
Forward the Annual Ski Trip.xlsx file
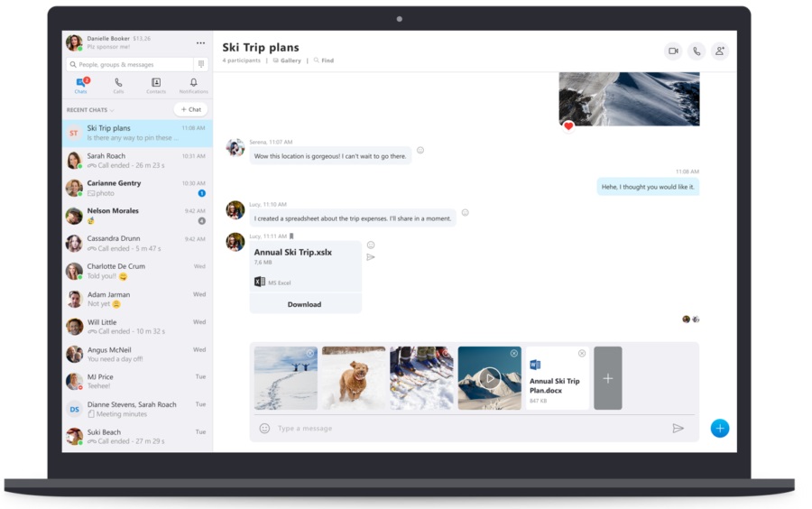coord(371,257)
